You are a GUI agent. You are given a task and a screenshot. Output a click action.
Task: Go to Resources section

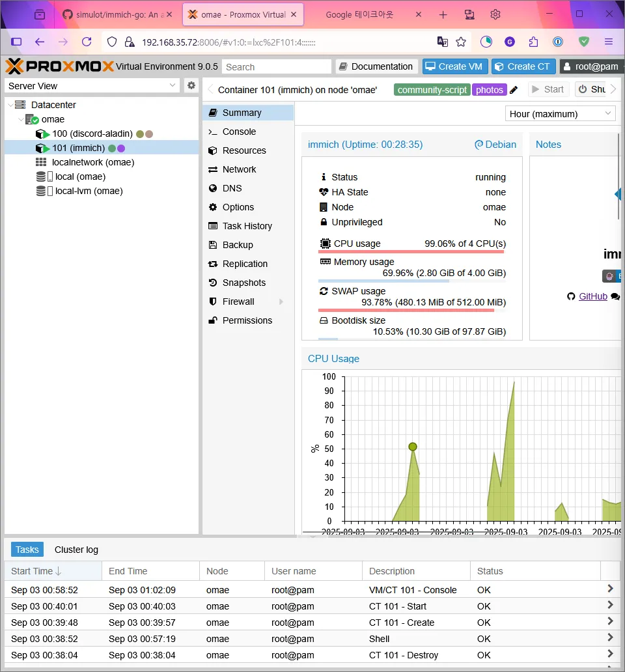click(x=248, y=150)
